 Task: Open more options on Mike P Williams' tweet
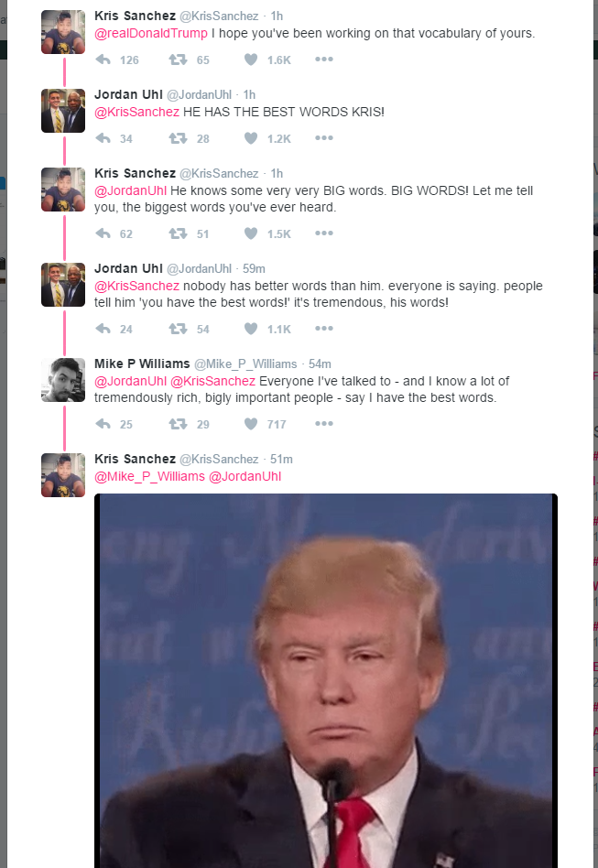coord(324,424)
